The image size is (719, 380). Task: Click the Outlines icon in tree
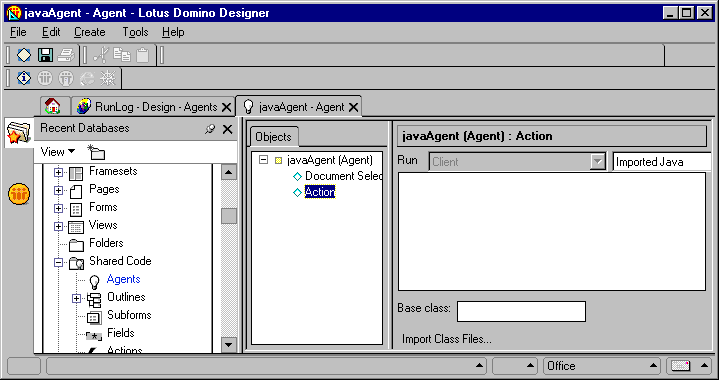click(x=94, y=299)
